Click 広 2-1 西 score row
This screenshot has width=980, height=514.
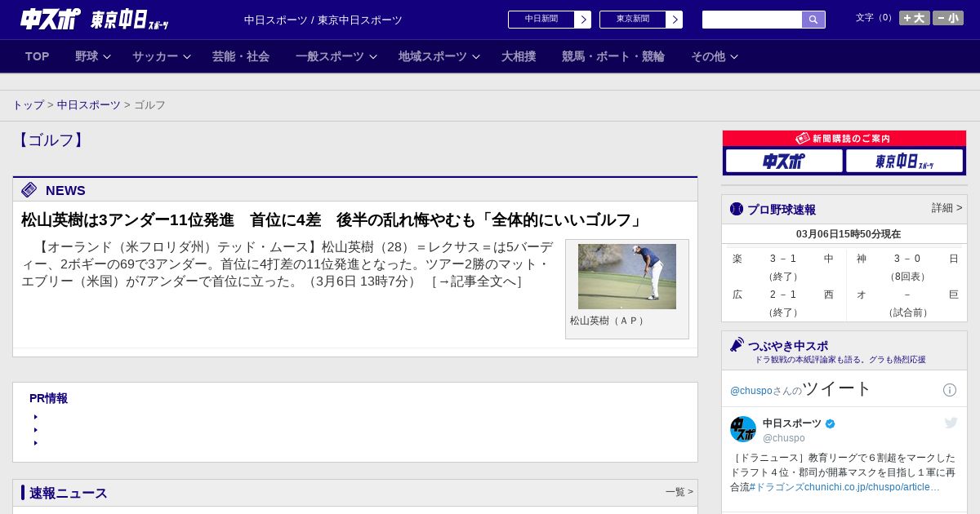783,295
